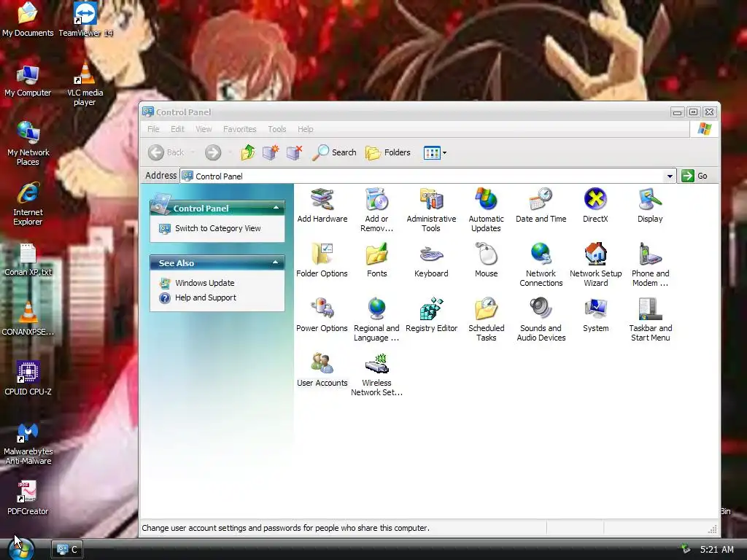The image size is (747, 560).
Task: Select the Conan XP.txt desktop file
Action: [x=28, y=260]
